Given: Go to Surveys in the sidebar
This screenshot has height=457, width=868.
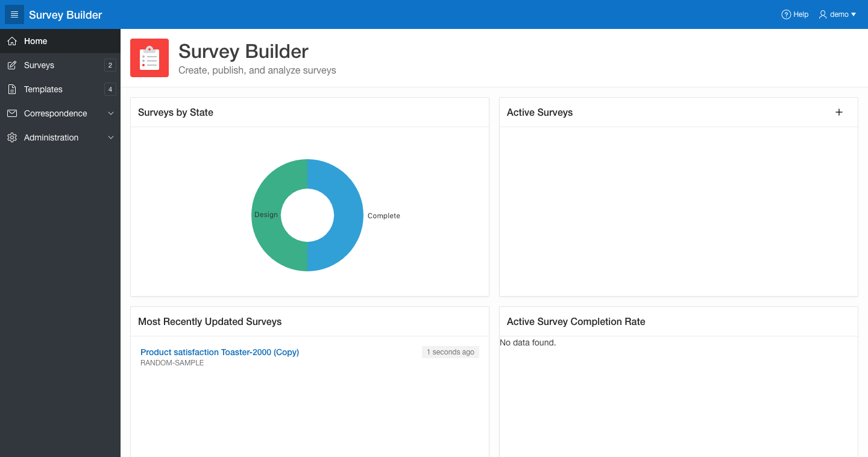Looking at the screenshot, I should coord(39,65).
